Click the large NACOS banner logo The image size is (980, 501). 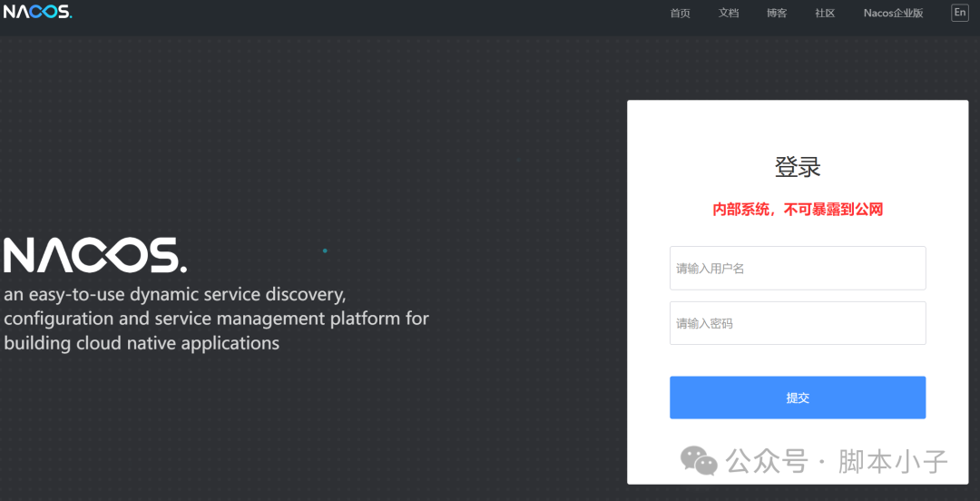click(95, 254)
